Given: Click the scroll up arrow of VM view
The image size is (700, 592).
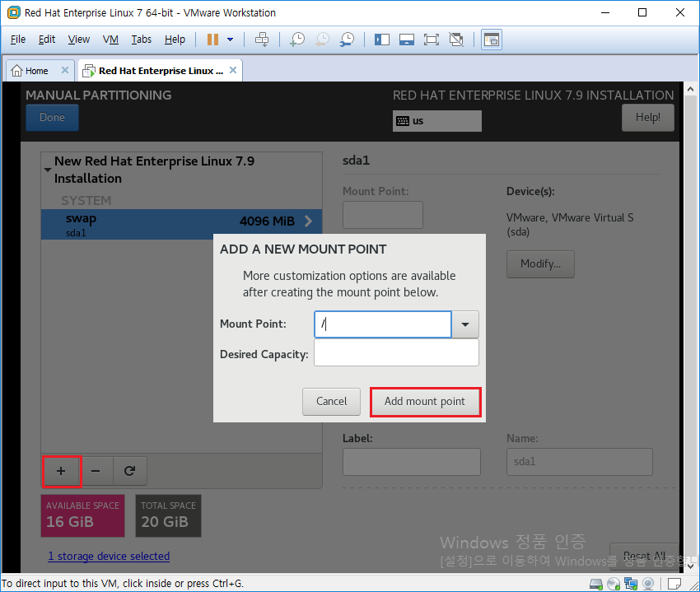Looking at the screenshot, I should 690,89.
